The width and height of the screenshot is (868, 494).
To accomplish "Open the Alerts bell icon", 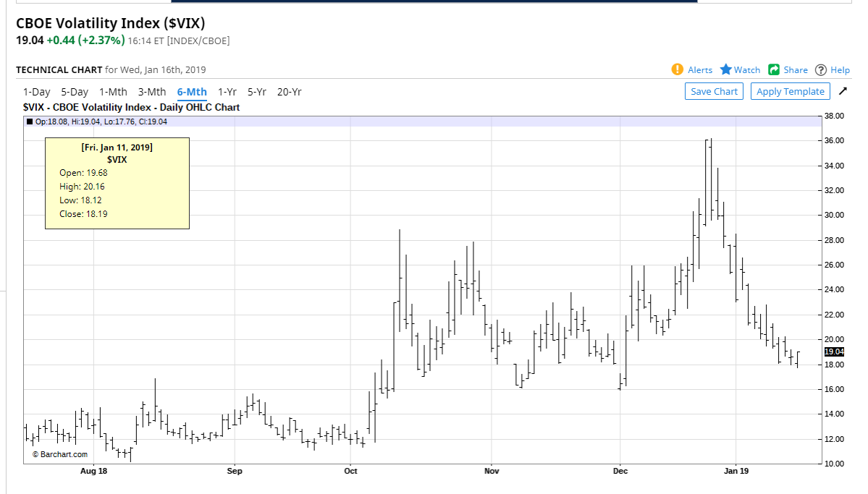I will coord(677,69).
